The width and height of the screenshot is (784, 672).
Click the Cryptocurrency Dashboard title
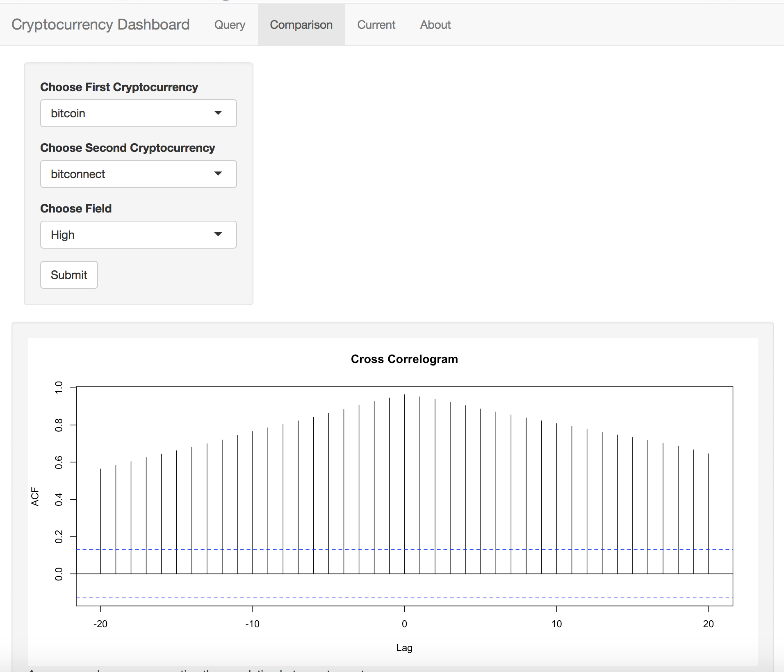coord(100,25)
